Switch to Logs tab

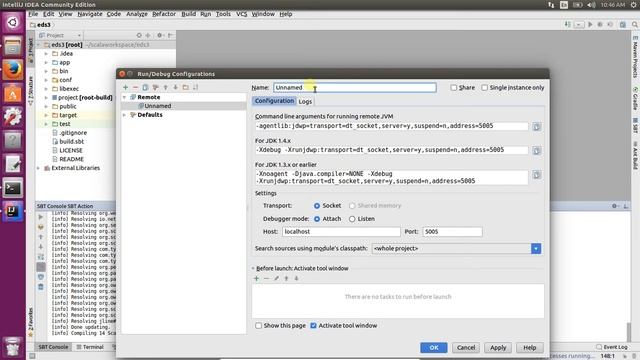pos(305,101)
